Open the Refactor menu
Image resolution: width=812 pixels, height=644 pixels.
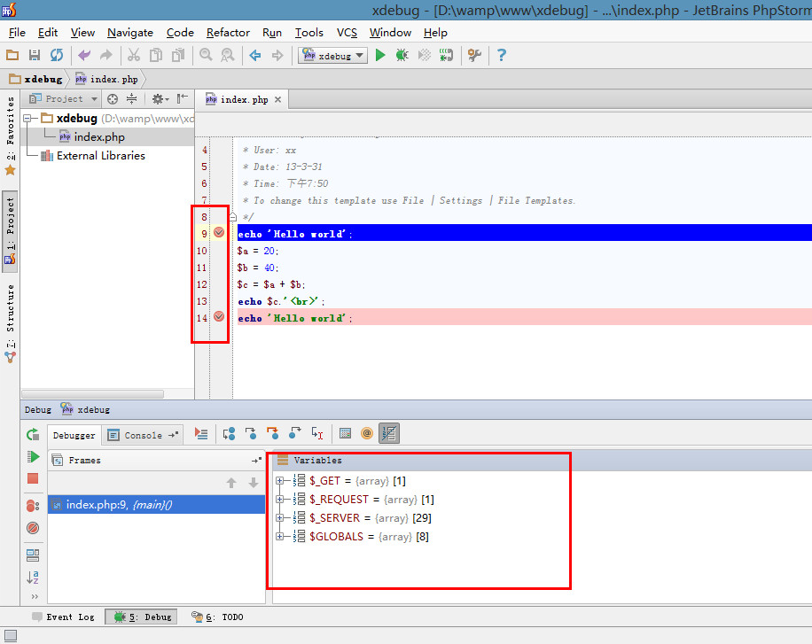click(x=228, y=33)
